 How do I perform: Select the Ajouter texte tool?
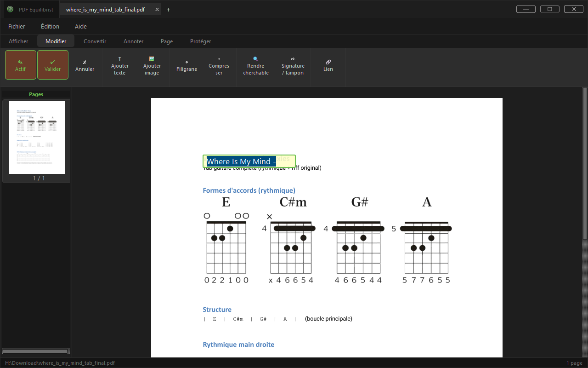pyautogui.click(x=120, y=65)
